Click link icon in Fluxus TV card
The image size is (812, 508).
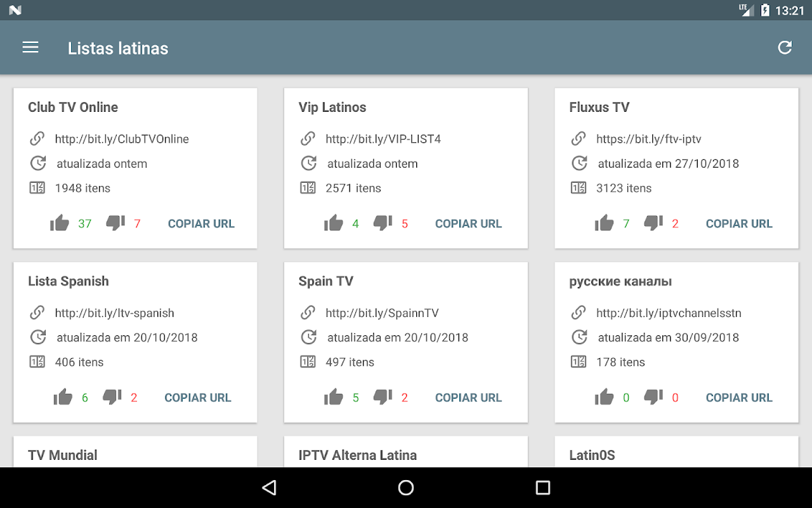pyautogui.click(x=579, y=138)
